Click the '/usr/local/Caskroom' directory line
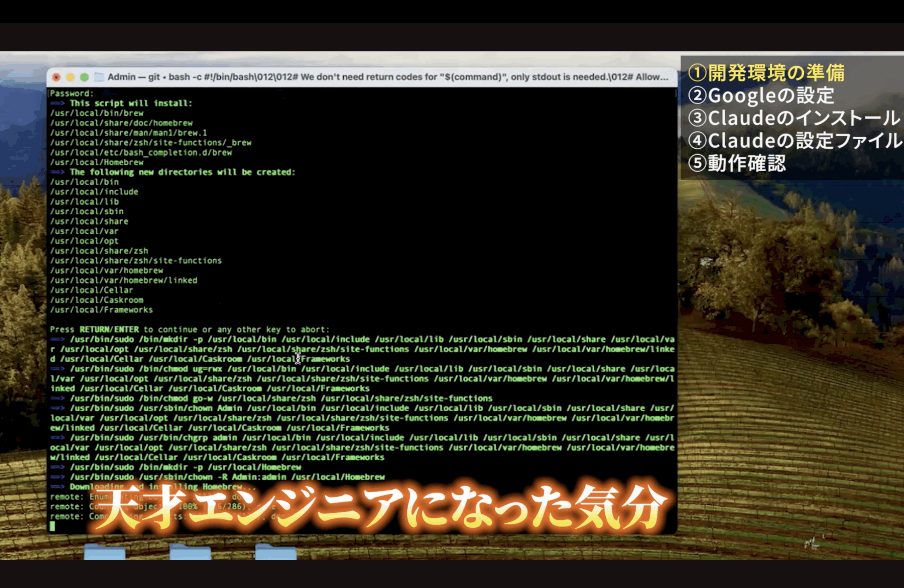The image size is (904, 588). coord(96,300)
